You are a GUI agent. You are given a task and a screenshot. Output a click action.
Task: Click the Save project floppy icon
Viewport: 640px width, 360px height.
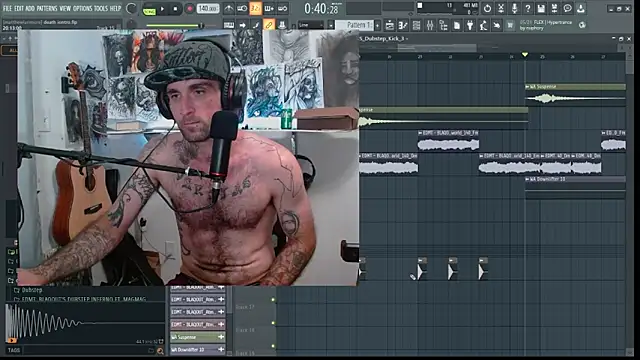point(541,8)
